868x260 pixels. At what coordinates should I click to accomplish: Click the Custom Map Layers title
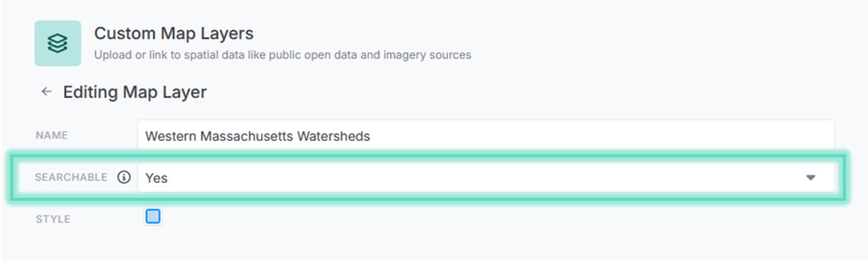pos(174,33)
